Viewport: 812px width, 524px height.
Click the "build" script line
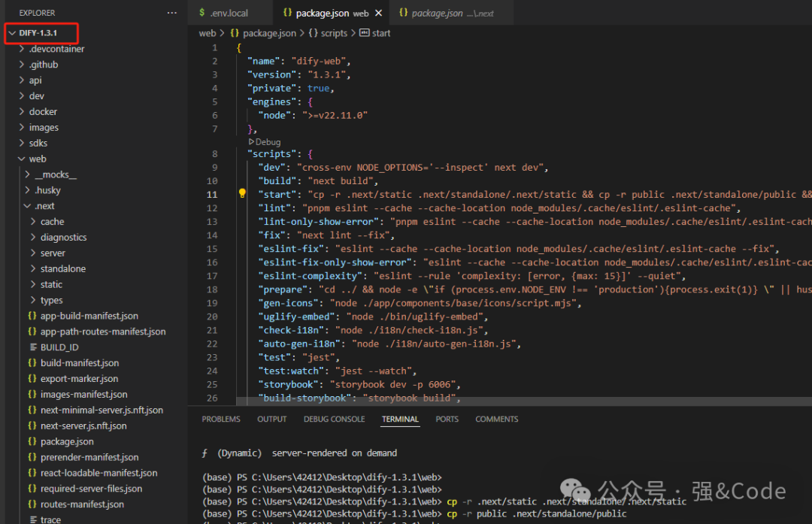point(318,180)
